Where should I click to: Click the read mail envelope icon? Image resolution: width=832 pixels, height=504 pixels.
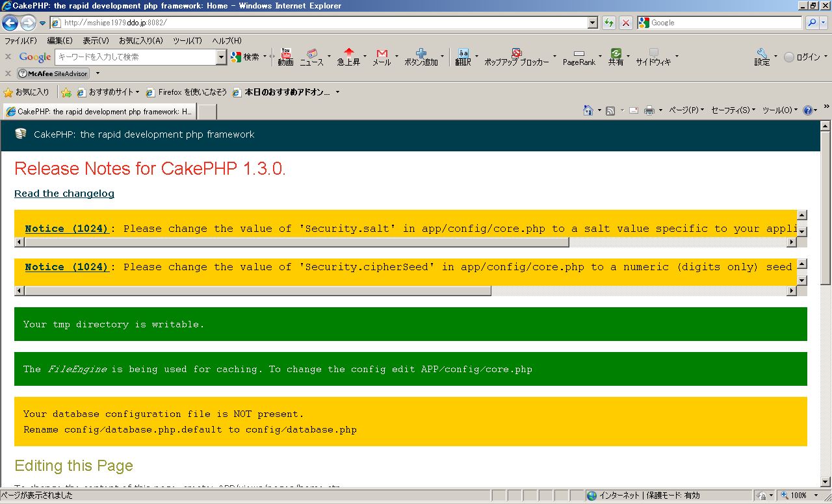(633, 110)
